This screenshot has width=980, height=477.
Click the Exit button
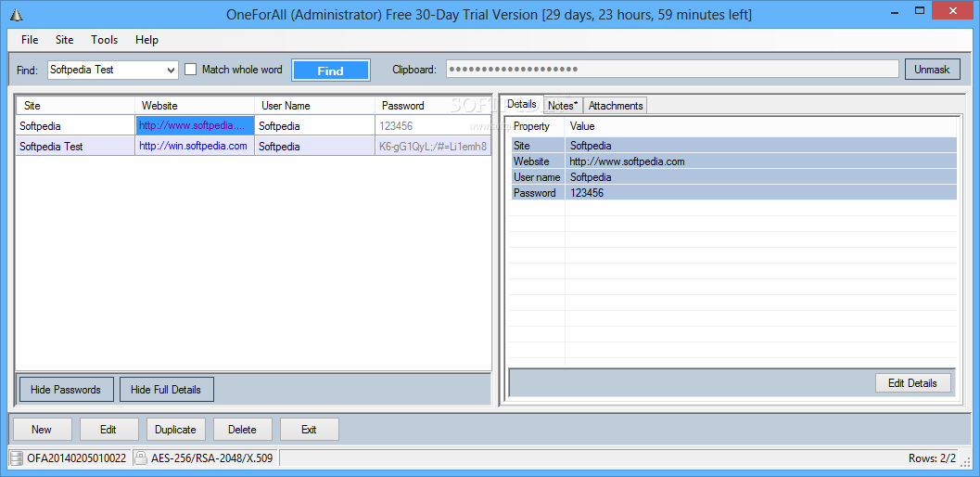pos(310,430)
